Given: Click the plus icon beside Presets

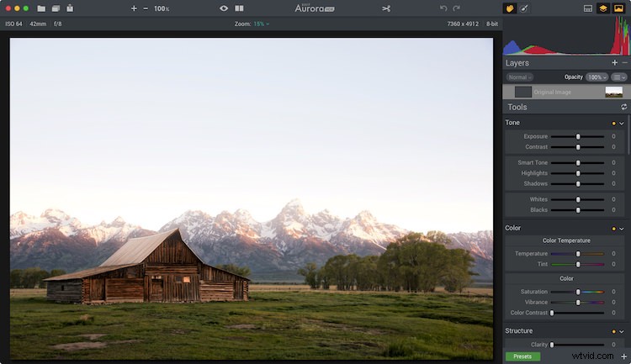Looking at the screenshot, I should (623, 356).
